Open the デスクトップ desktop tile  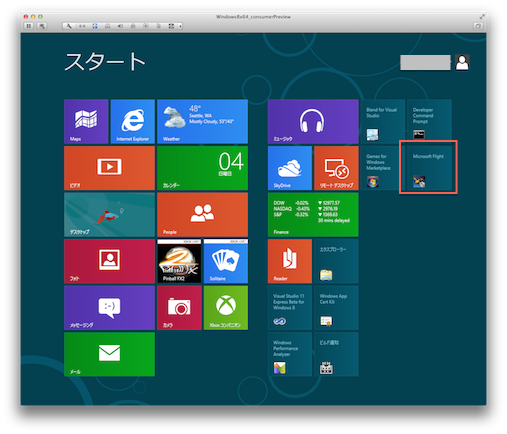click(109, 215)
